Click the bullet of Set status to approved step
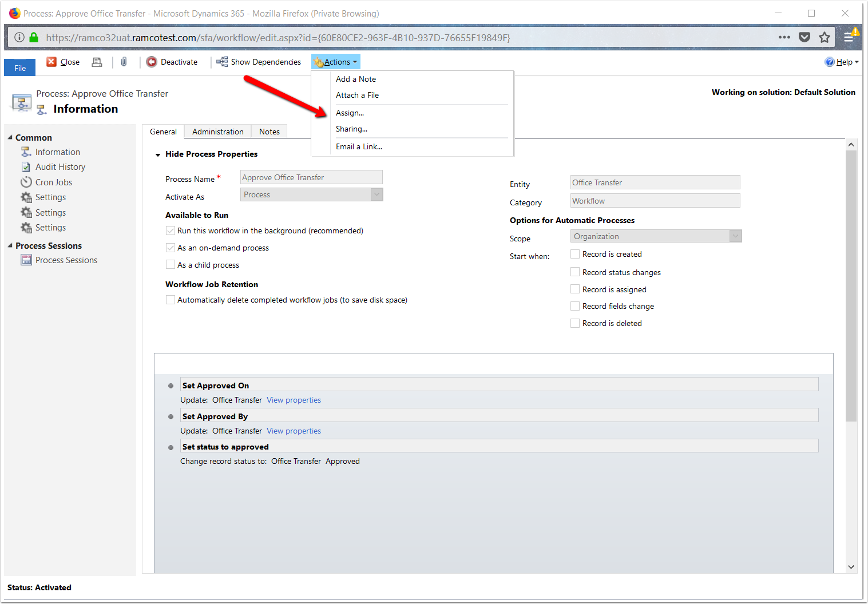 pos(171,447)
